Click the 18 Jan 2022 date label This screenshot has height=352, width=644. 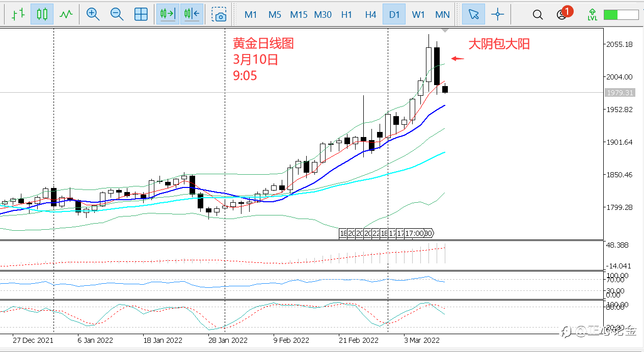pos(163,340)
